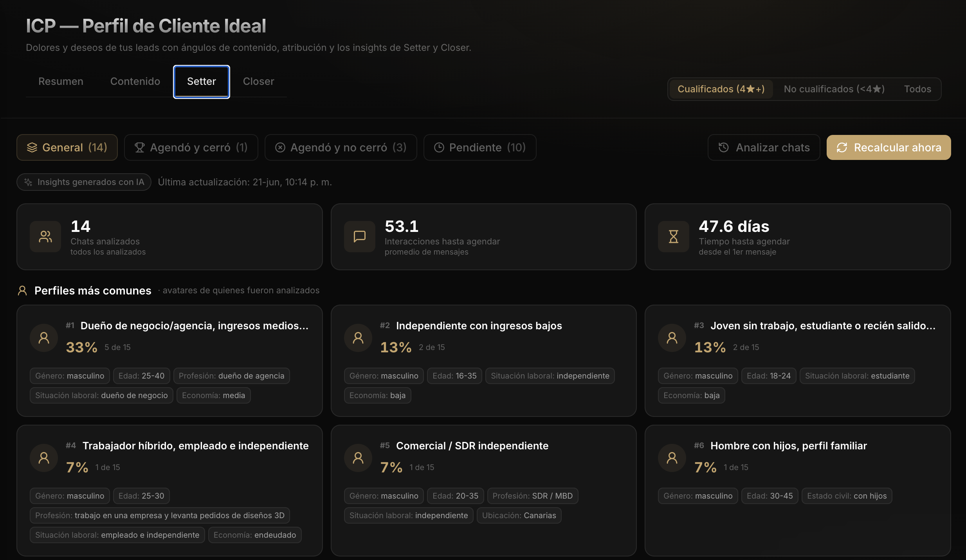The image size is (966, 560).
Task: Click the avatar icon of profile #6
Action: [672, 458]
